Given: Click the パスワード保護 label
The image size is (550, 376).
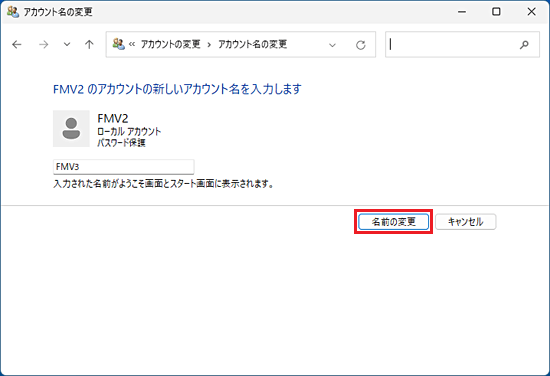Looking at the screenshot, I should 121,142.
